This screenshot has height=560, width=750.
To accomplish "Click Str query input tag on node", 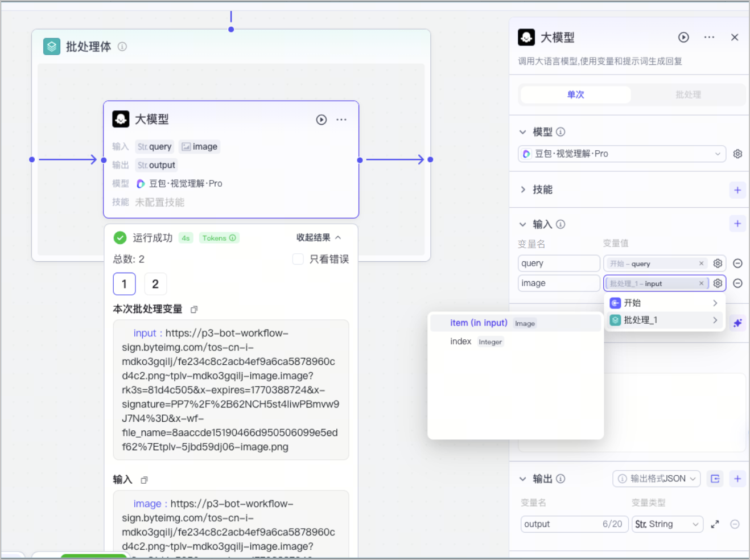I will pos(154,147).
